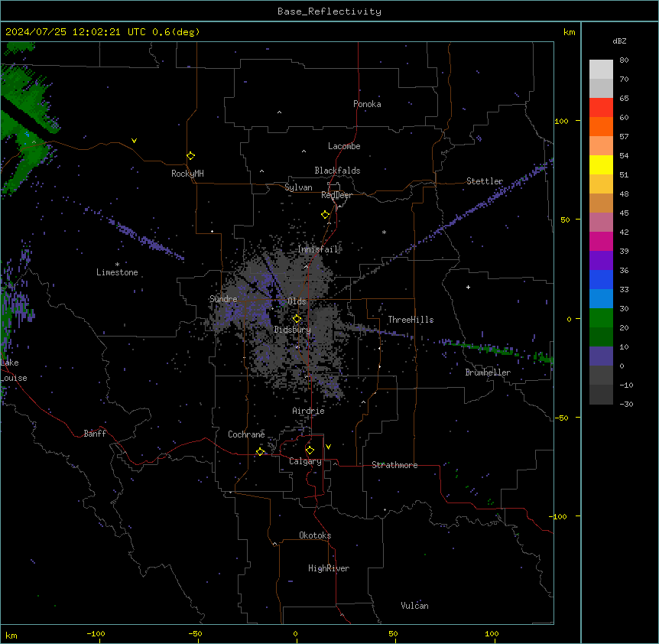The image size is (659, 644).
Task: Select the magenta 39-42 dBZ legend swatch
Action: pos(601,241)
